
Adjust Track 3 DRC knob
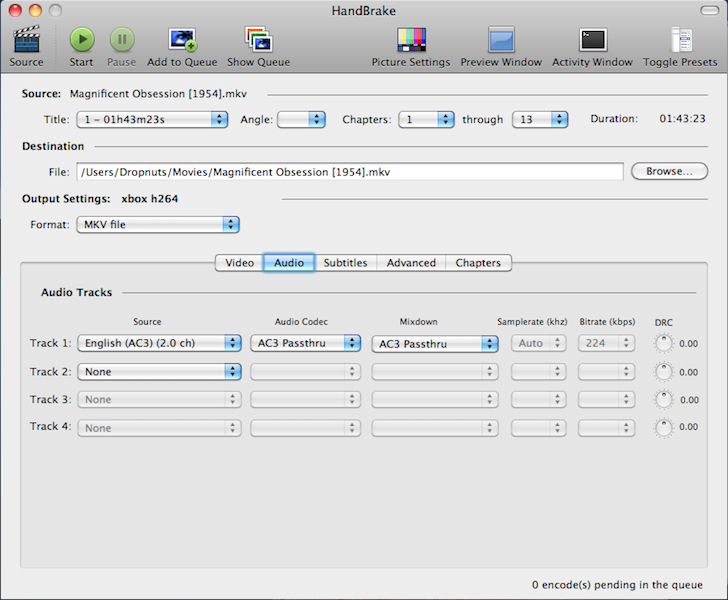[663, 399]
